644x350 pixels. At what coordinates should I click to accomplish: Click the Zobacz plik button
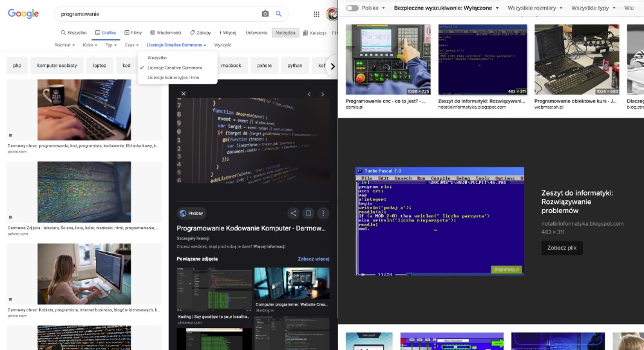click(x=562, y=248)
